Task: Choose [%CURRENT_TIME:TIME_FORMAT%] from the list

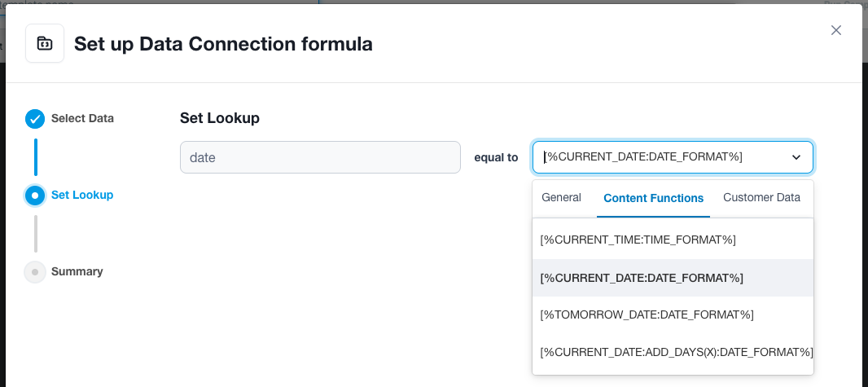Action: click(x=673, y=240)
